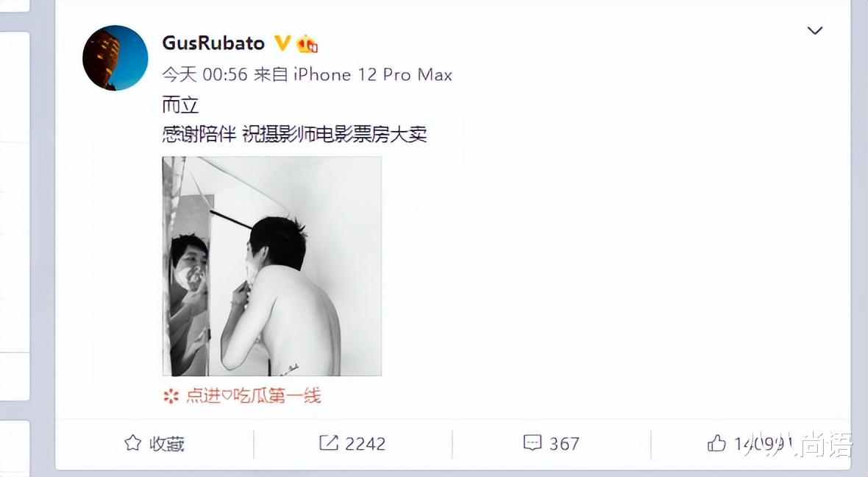This screenshot has width=868, height=477.
Task: Open the 367 comments
Action: point(564,444)
